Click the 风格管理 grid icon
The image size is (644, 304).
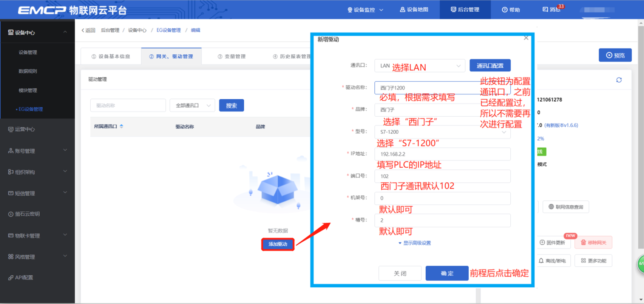(x=11, y=257)
